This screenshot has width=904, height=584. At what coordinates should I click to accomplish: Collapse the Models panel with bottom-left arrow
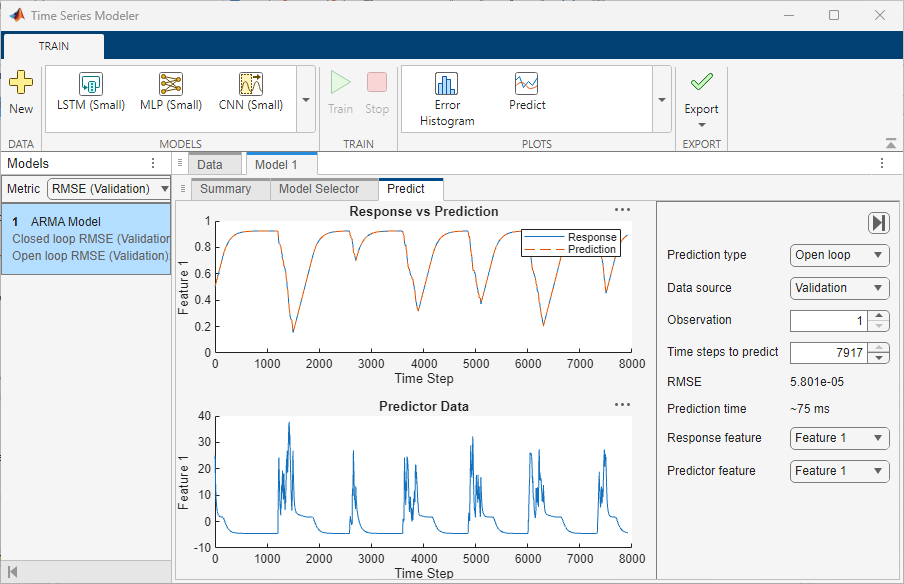tap(14, 572)
